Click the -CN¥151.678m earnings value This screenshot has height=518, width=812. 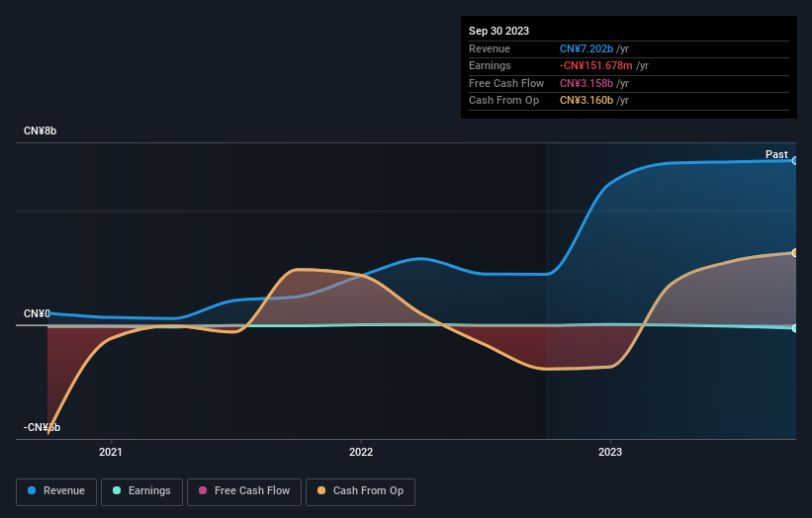tap(595, 65)
